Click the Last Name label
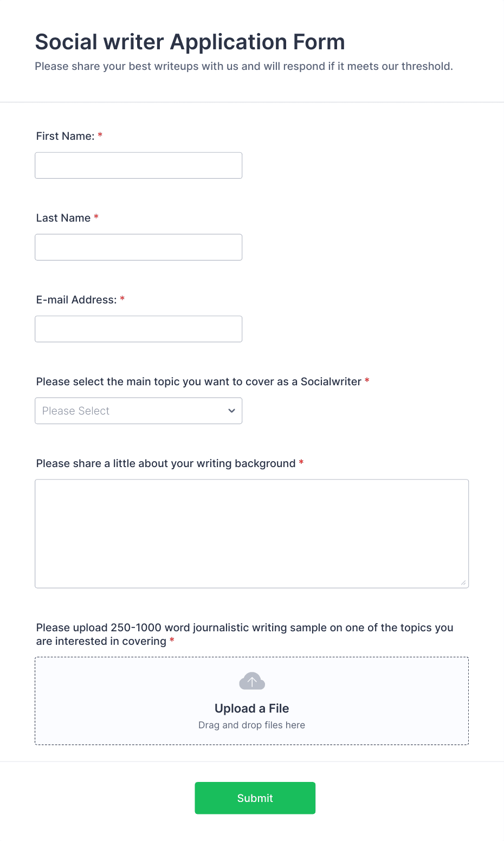Viewport: 504px width, 841px height. (x=63, y=218)
